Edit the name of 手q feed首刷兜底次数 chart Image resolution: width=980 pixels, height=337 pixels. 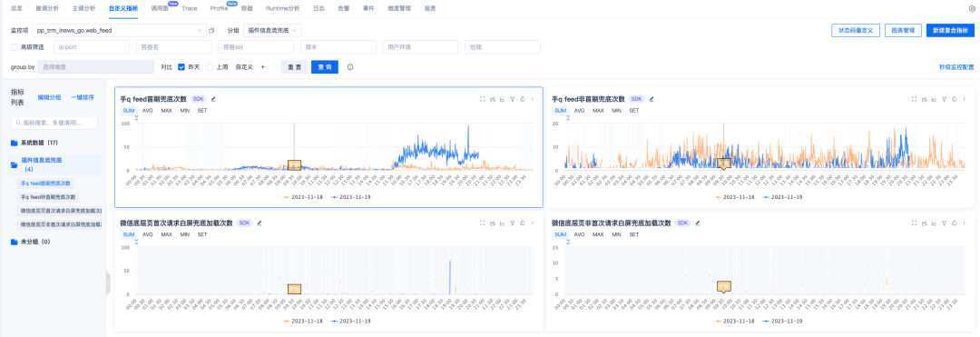coord(213,99)
